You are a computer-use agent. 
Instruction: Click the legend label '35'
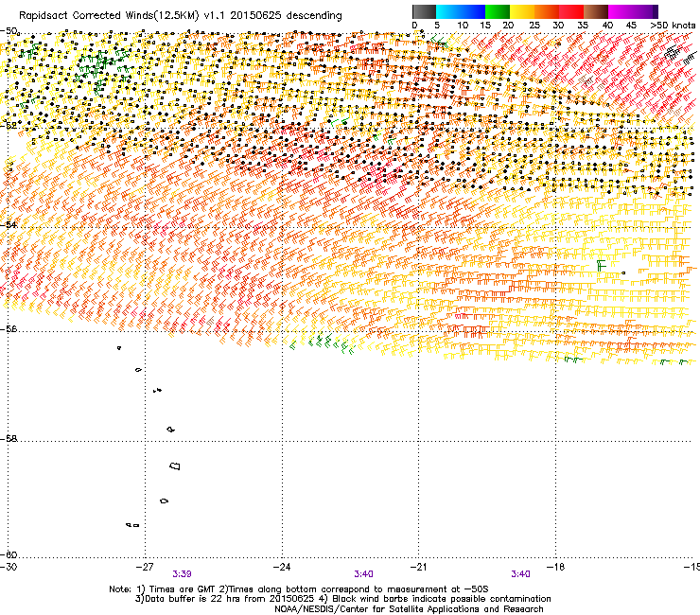point(583,26)
